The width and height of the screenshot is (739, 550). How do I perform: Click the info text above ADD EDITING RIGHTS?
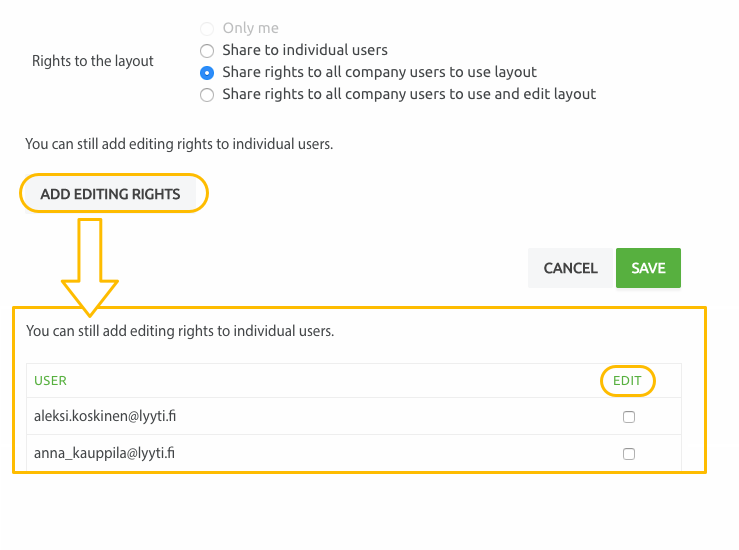pyautogui.click(x=179, y=144)
